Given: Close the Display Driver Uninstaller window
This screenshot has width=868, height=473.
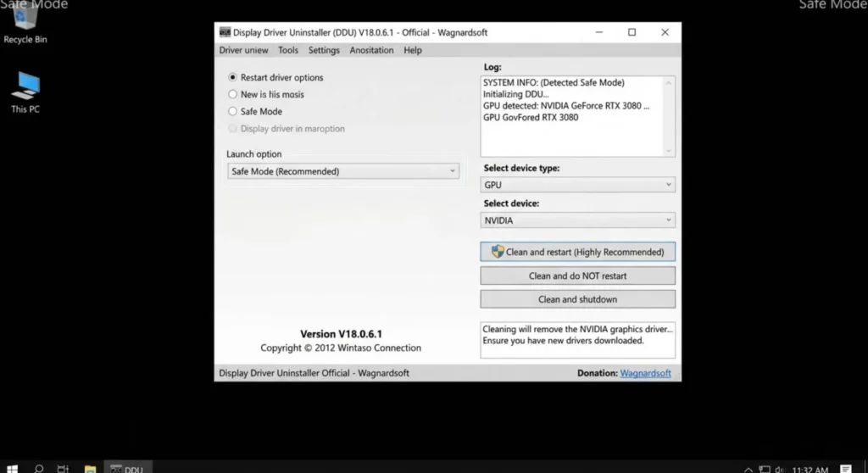Looking at the screenshot, I should [665, 32].
